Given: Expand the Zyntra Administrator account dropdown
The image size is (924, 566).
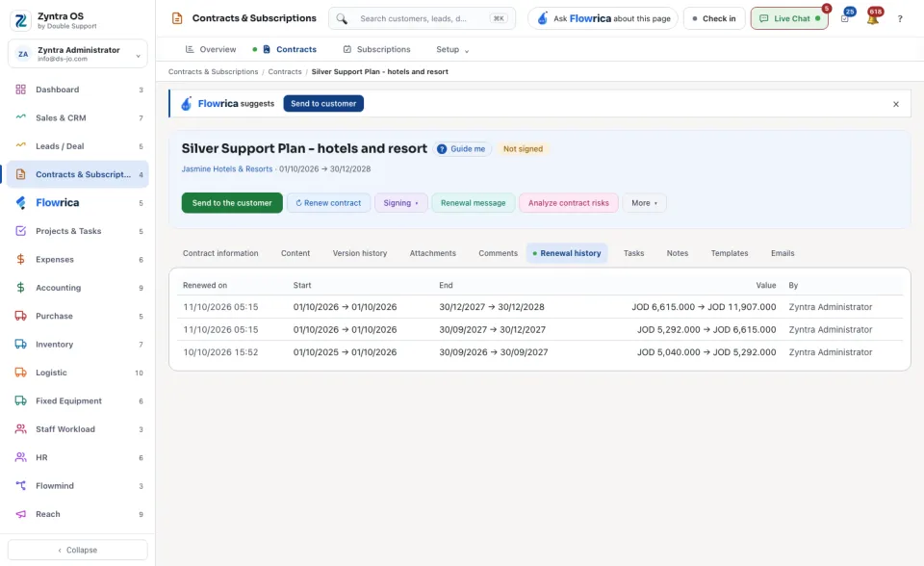Looking at the screenshot, I should click(x=78, y=54).
